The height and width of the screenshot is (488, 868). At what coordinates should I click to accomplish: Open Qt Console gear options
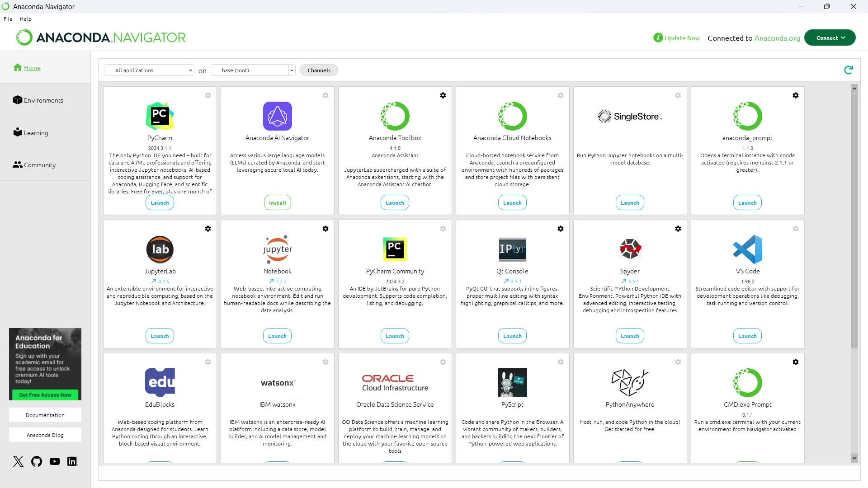point(561,229)
